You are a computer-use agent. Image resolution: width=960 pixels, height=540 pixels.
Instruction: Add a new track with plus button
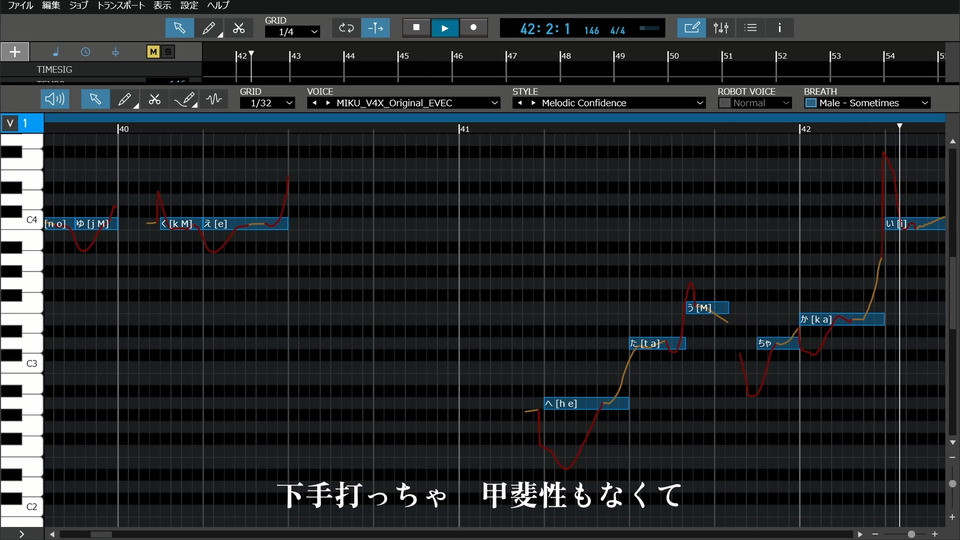click(x=15, y=52)
